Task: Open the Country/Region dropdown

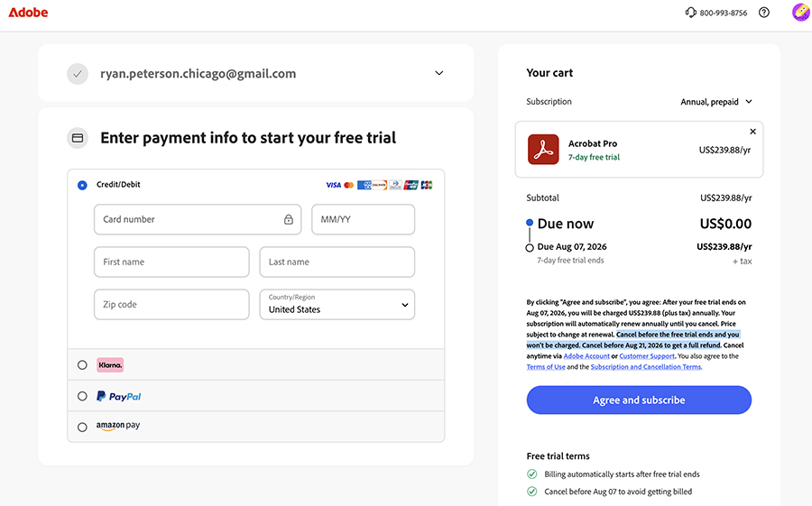Action: pos(337,305)
